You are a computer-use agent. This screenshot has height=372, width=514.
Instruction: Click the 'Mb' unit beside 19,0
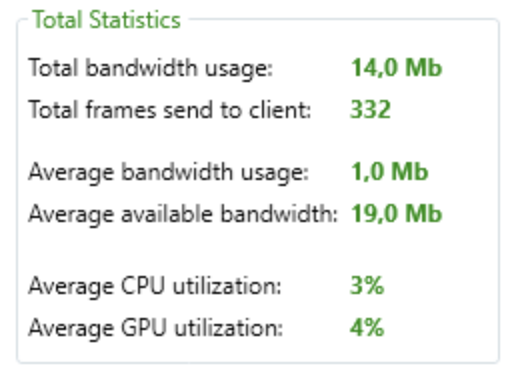tap(423, 213)
